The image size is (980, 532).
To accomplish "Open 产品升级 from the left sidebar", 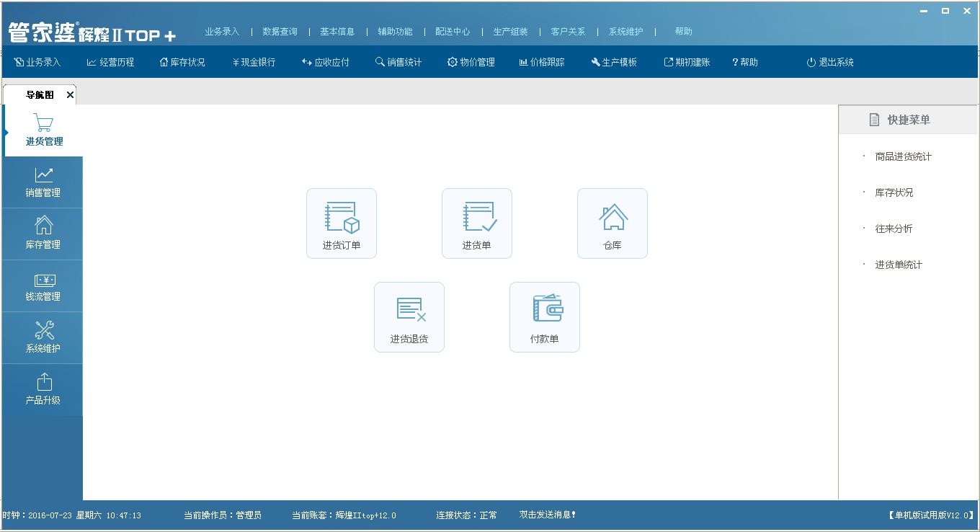I will coord(43,389).
